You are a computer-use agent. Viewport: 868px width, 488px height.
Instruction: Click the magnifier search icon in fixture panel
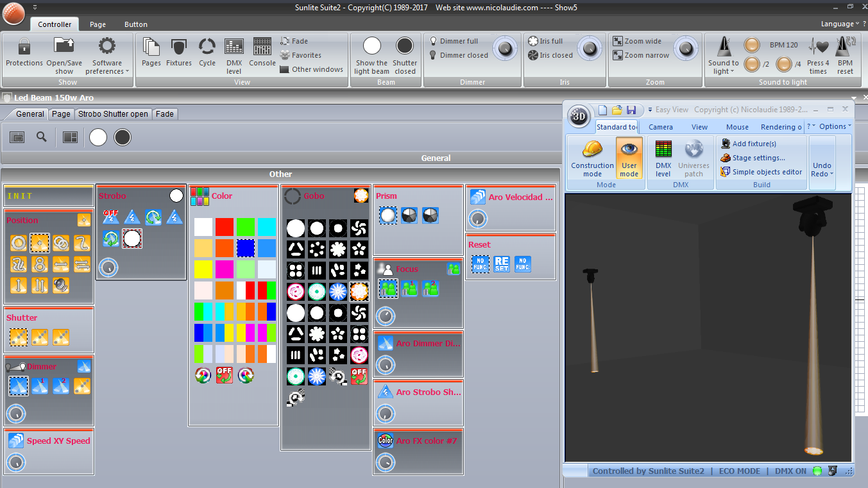[42, 137]
